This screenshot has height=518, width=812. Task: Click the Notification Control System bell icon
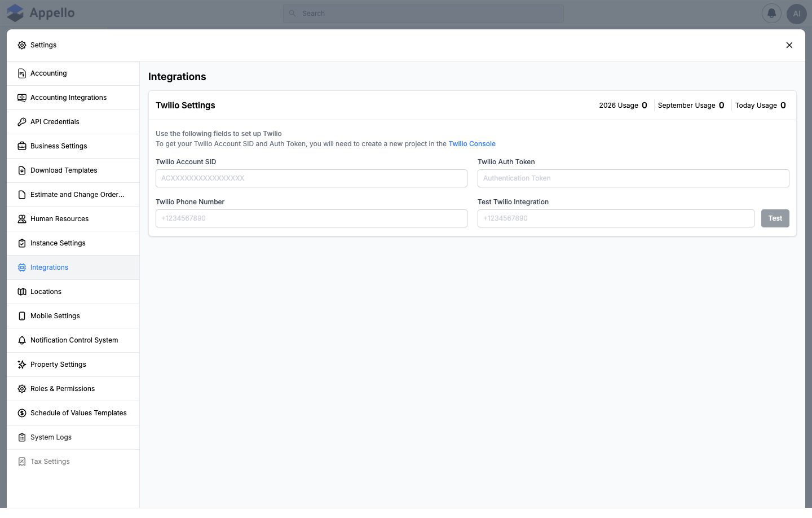22,340
